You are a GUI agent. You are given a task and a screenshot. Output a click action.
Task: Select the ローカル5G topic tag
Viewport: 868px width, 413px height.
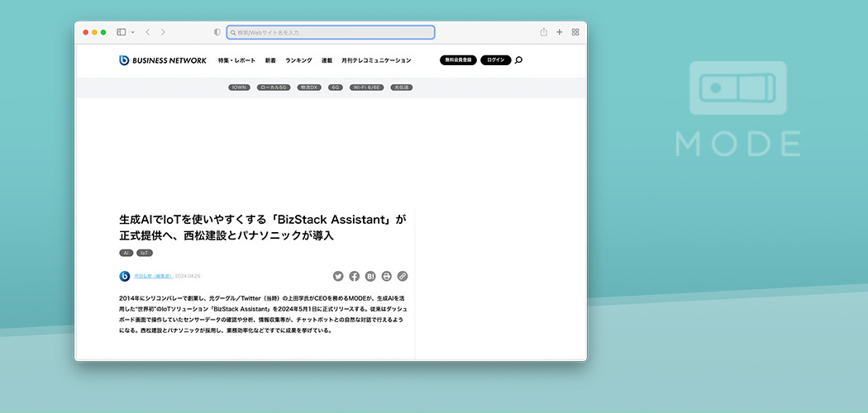pos(274,87)
